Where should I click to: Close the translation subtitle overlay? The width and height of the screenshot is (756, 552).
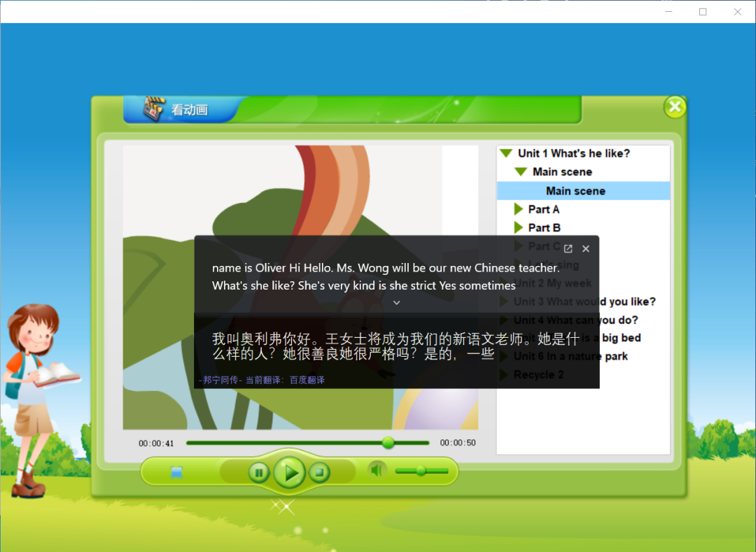(586, 248)
